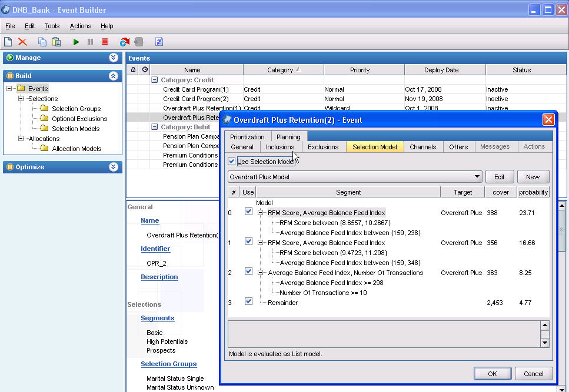
Task: Click the Optimize panel orange icon
Action: (x=10, y=167)
